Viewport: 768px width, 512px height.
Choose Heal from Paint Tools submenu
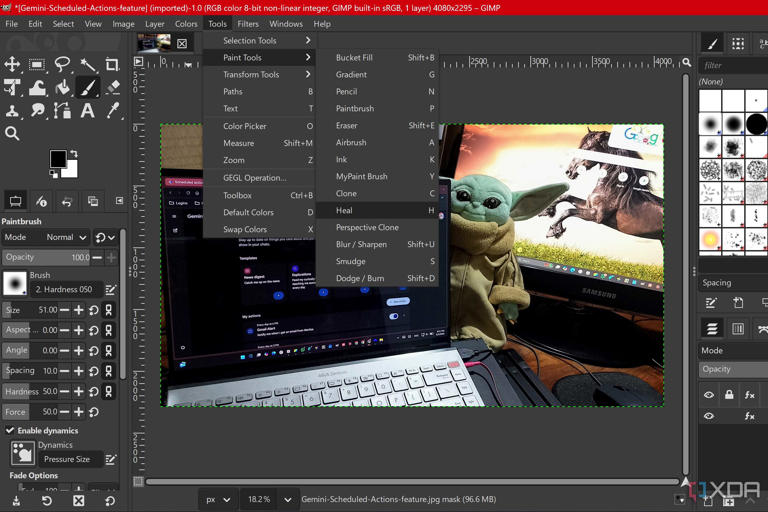pos(377,210)
